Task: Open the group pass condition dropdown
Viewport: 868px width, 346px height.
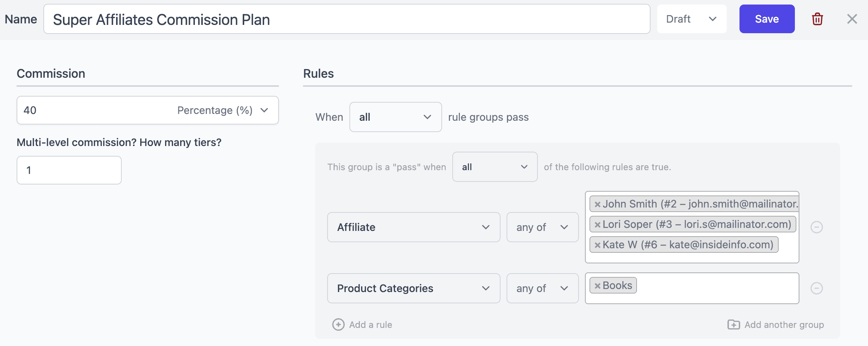Action: [x=494, y=167]
